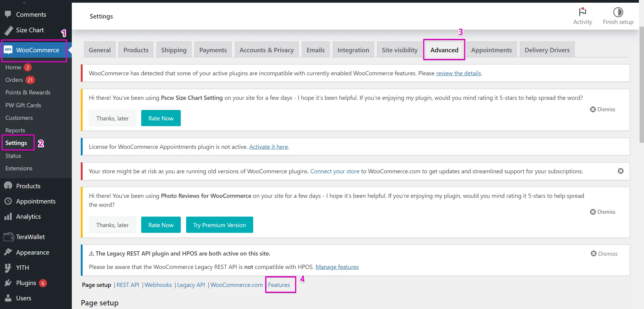Open the Features section link

[279, 285]
